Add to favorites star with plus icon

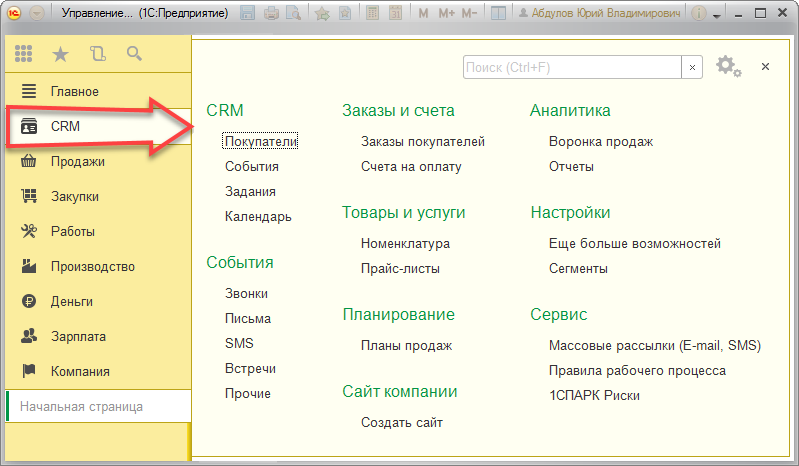click(x=322, y=13)
